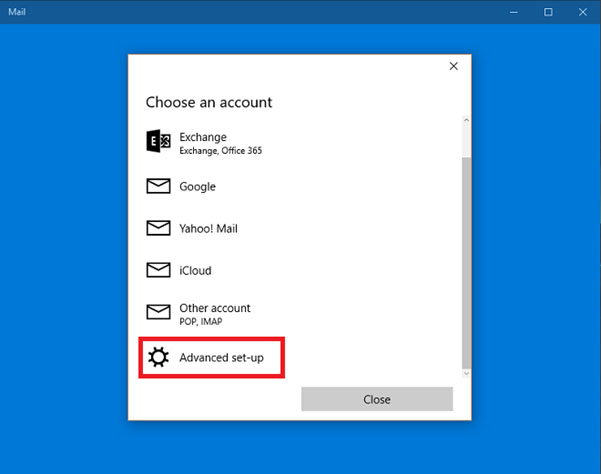Select the iCloud account entry

click(x=299, y=270)
